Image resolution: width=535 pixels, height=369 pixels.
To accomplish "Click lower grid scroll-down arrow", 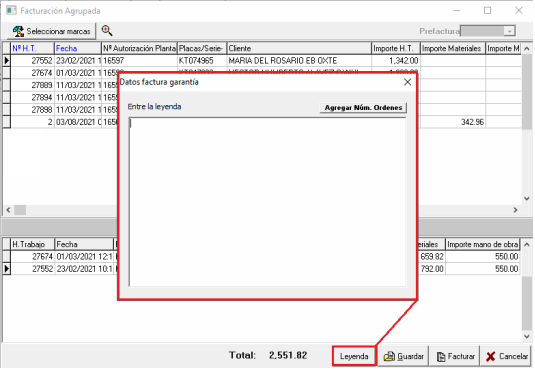I will coord(526,337).
